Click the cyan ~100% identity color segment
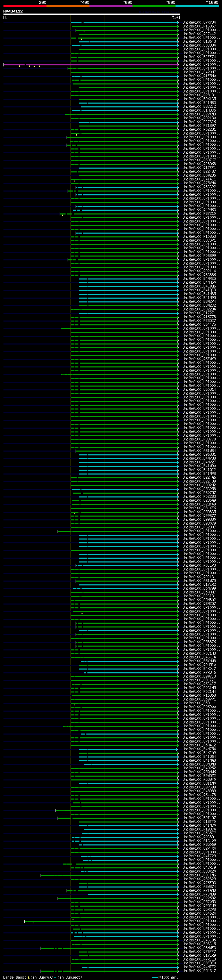Screen dimensions: 222x980 [197, 6]
